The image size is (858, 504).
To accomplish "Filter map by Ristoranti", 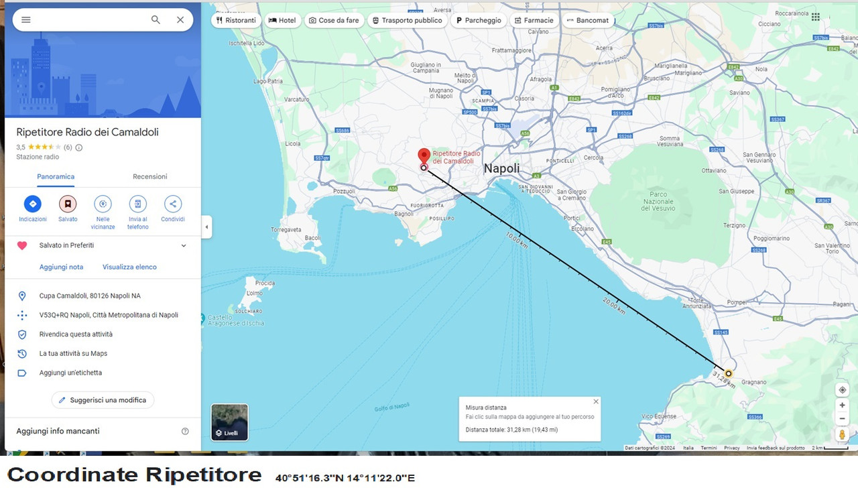I will tap(236, 20).
